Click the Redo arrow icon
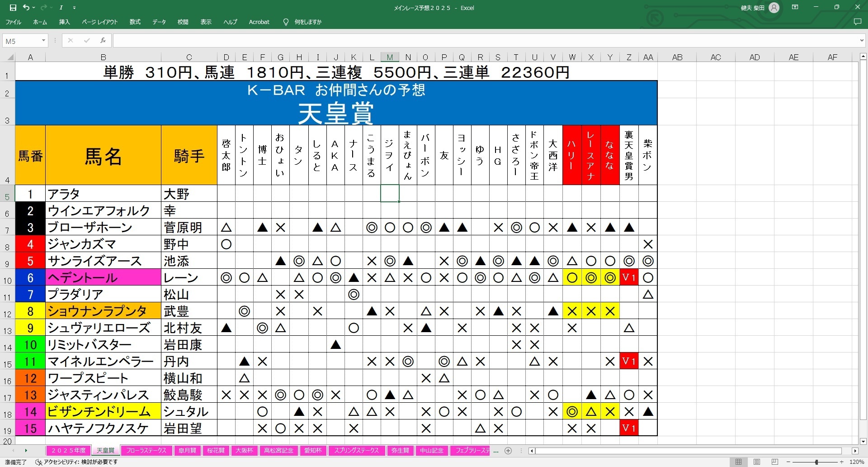The height and width of the screenshot is (467, 868). [x=43, y=8]
